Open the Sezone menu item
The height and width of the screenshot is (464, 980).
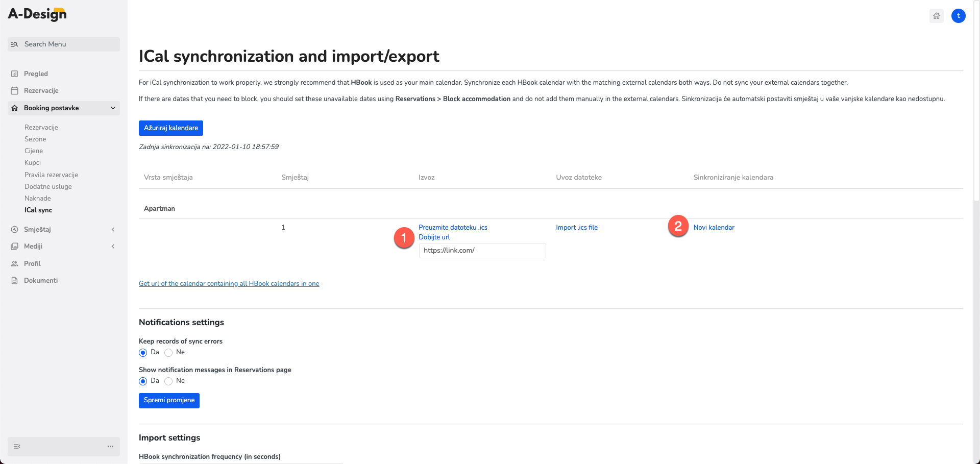(35, 139)
